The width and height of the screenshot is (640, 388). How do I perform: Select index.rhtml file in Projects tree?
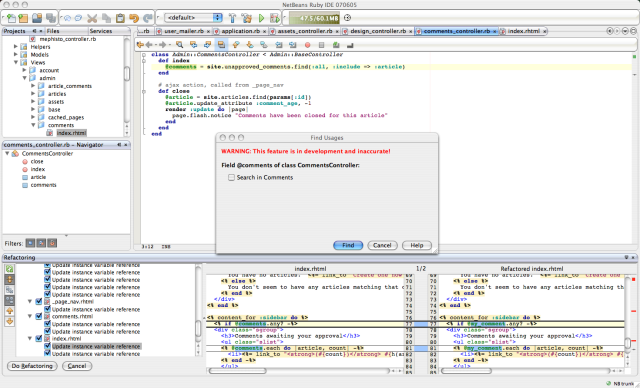[x=71, y=133]
